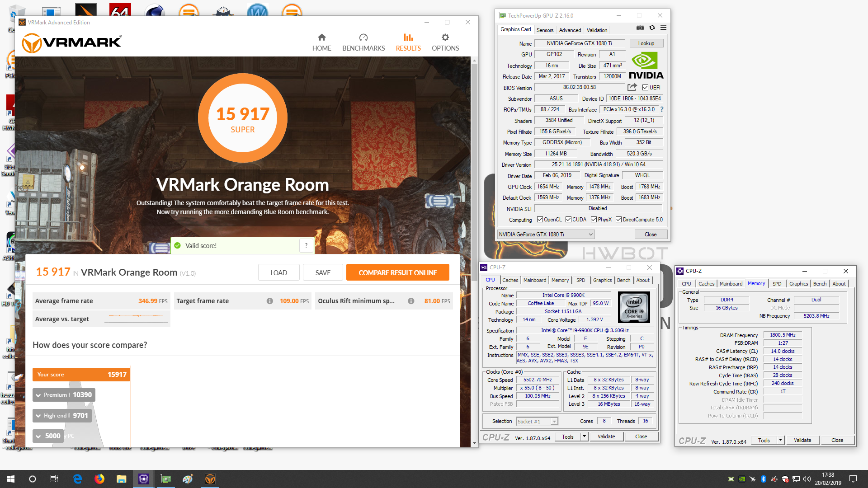Refresh GPU-Z readings
868x488 pixels.
tap(652, 28)
